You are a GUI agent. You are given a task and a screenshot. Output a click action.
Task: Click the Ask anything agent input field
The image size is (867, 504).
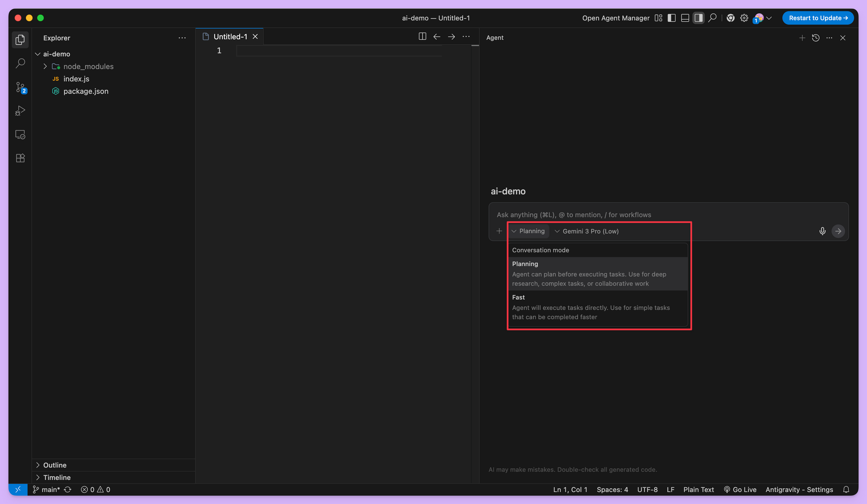point(650,215)
